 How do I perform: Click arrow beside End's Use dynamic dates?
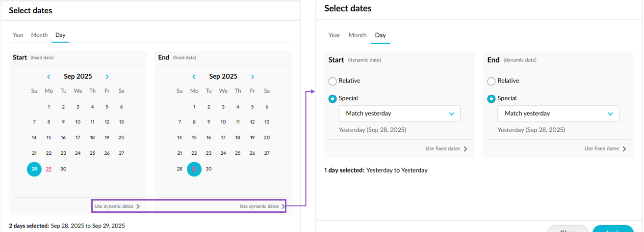(x=283, y=206)
